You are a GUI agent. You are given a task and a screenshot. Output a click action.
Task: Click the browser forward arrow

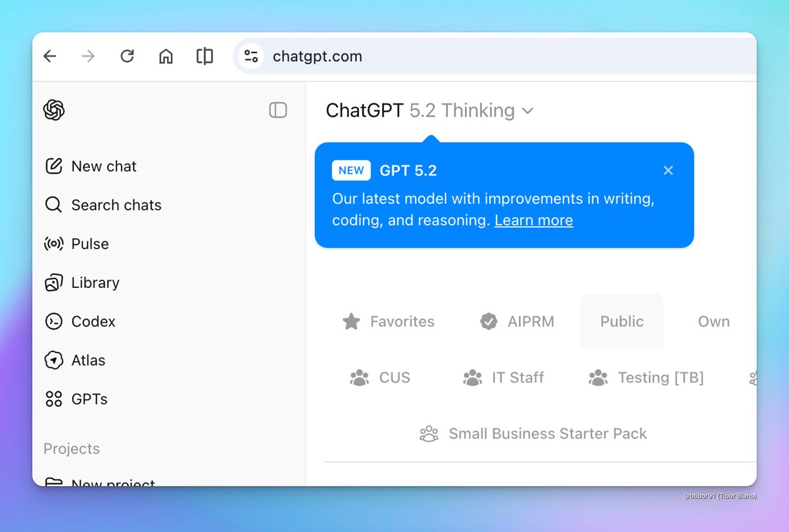tap(88, 57)
